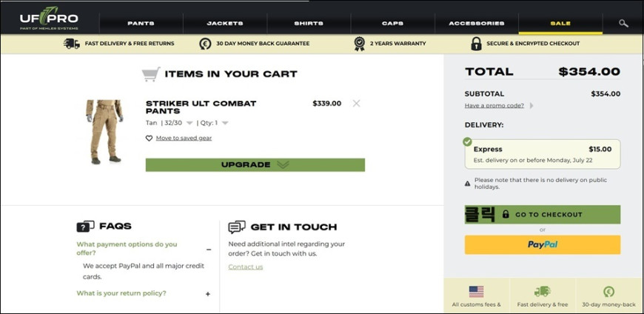Viewport: 644px width, 314px height.
Task: Click the secure checkout padlock icon
Action: coord(476,44)
